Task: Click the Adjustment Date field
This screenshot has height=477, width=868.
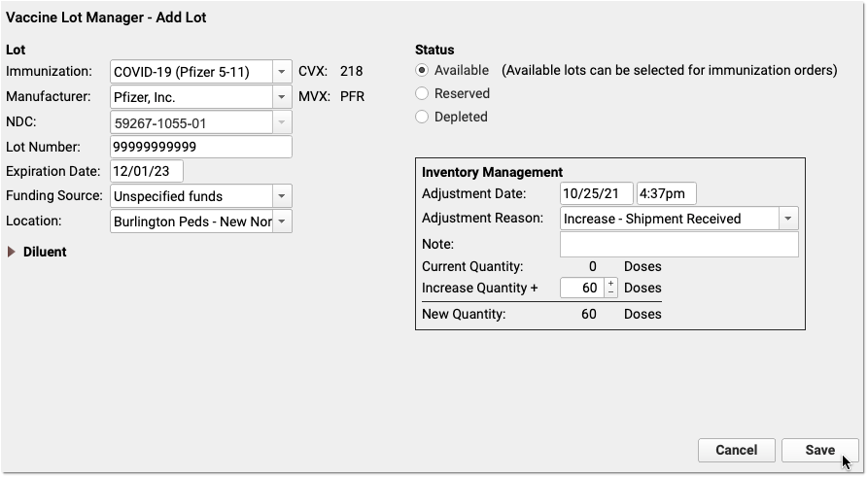Action: pyautogui.click(x=596, y=193)
